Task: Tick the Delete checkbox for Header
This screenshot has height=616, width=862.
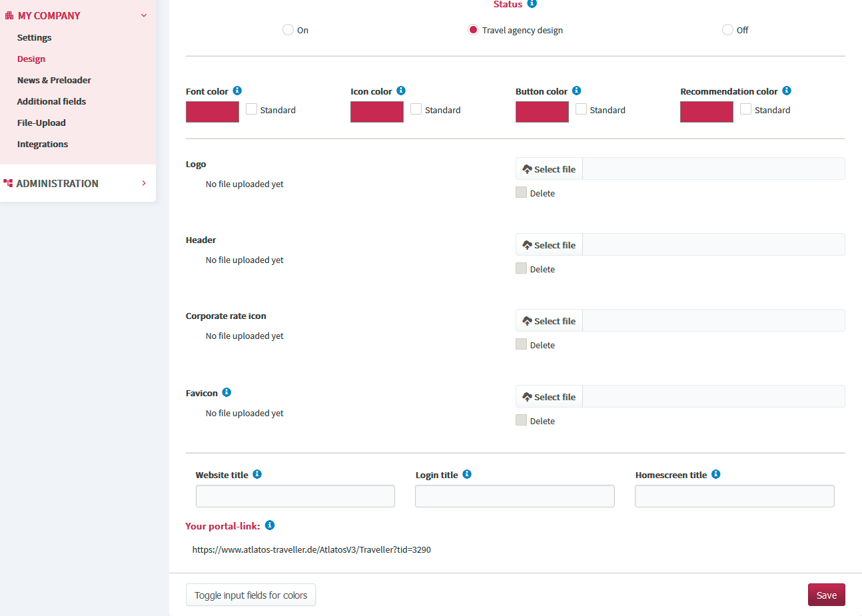Action: coord(521,268)
